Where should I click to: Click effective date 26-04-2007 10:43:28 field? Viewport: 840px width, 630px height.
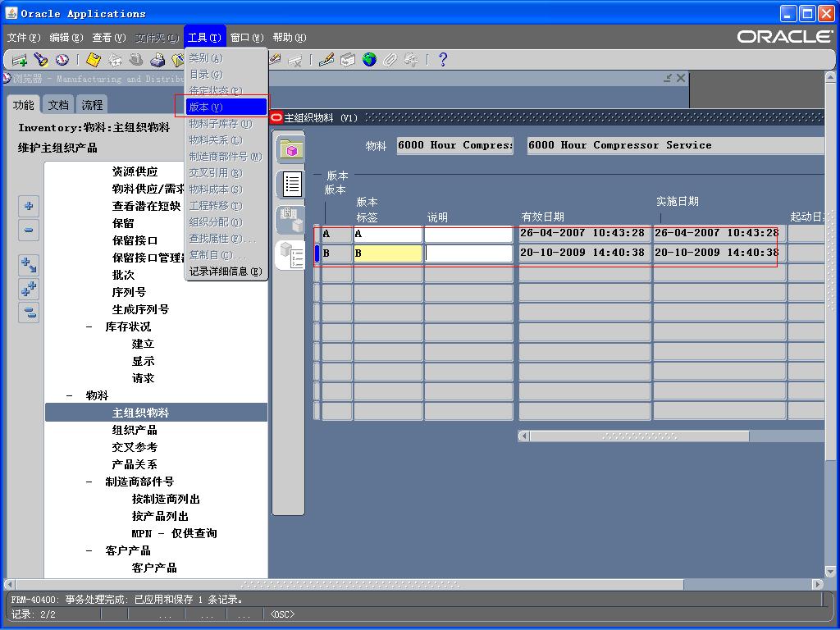pyautogui.click(x=585, y=234)
